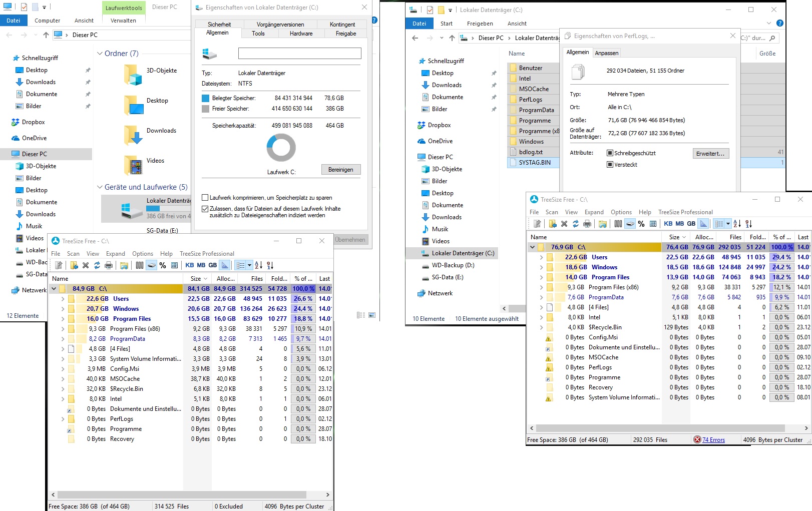Viewport: 812px width, 511px height.
Task: Open the Anpassen tab in PerfLogs properties
Action: pos(607,53)
